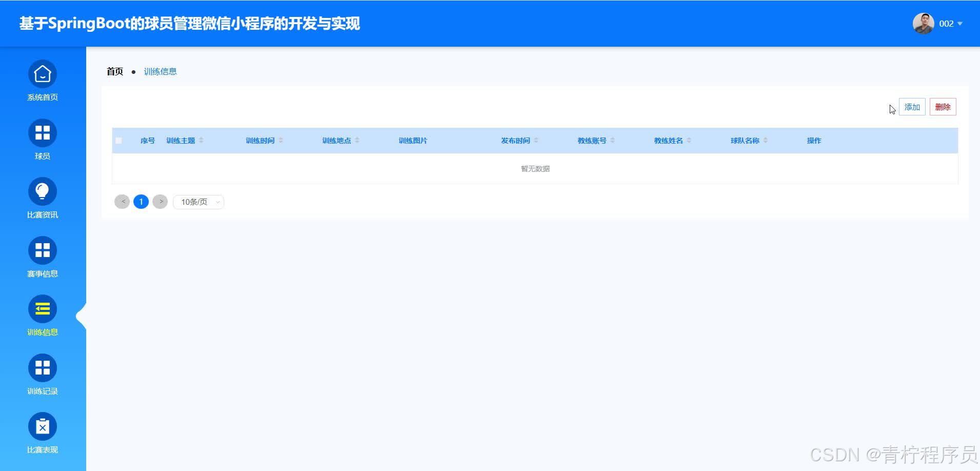Click the 添加 button

(912, 107)
